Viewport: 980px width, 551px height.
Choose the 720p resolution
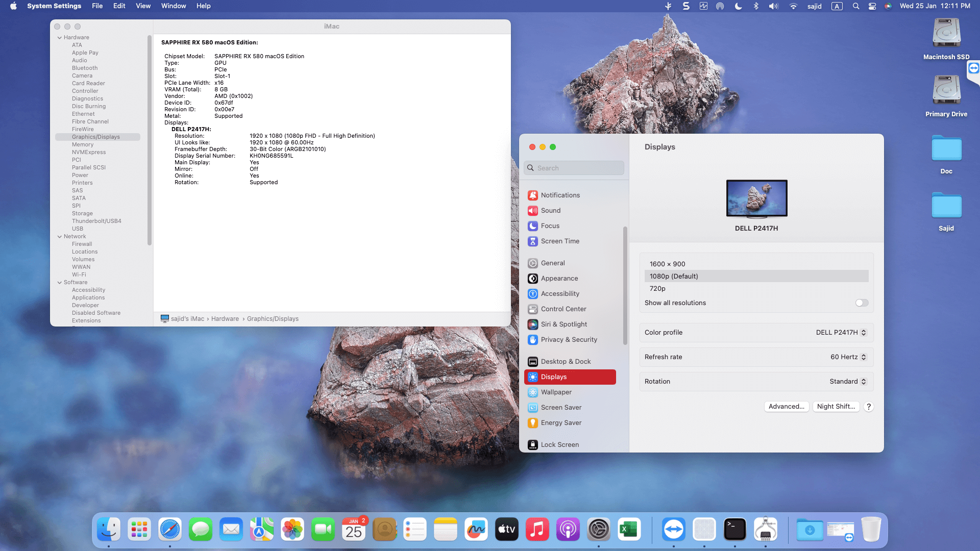coord(756,289)
